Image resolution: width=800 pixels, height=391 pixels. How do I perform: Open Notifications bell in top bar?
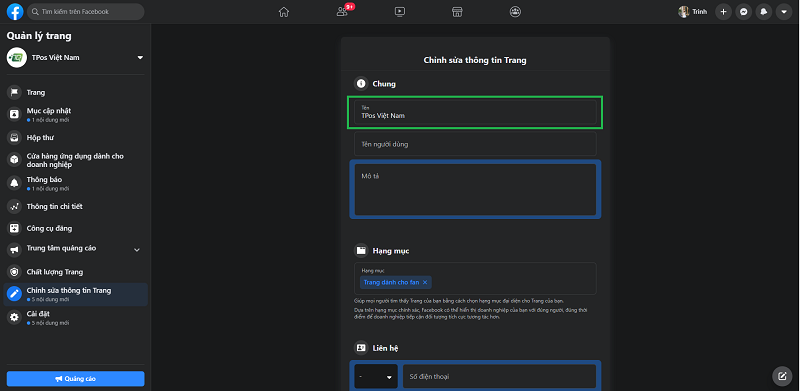pos(763,12)
